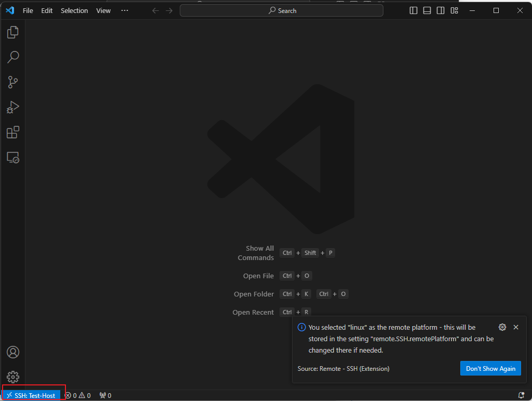Open the Selection menu
Image resolution: width=532 pixels, height=401 pixels.
click(x=74, y=10)
